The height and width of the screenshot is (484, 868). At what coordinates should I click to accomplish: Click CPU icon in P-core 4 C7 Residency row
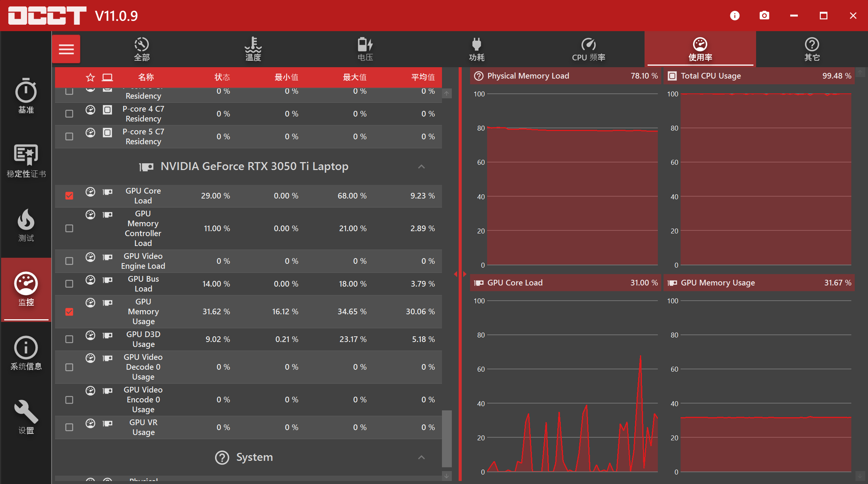[x=107, y=110]
